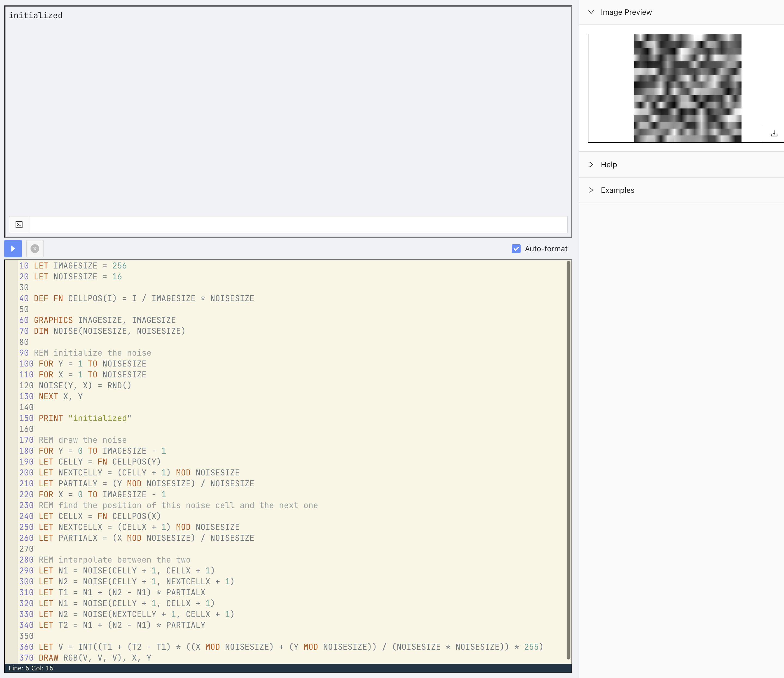Expand the Examples section
The image size is (784, 678).
pos(591,190)
